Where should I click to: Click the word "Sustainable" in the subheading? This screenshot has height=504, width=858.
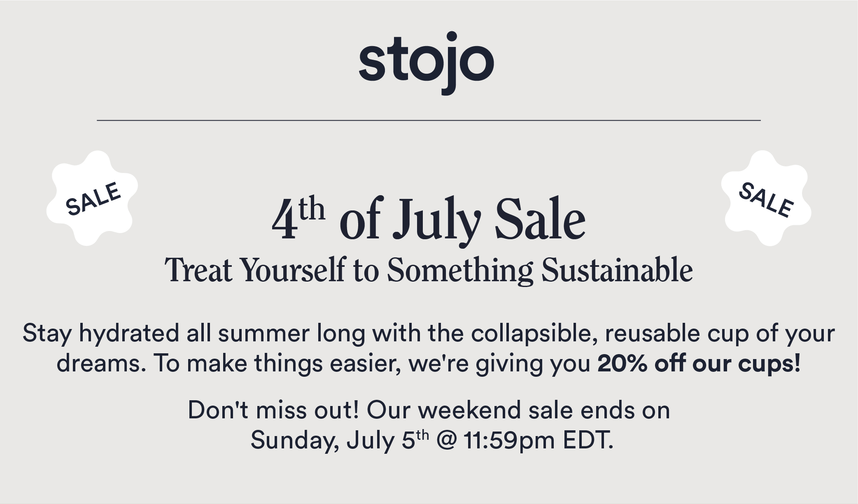tap(617, 270)
